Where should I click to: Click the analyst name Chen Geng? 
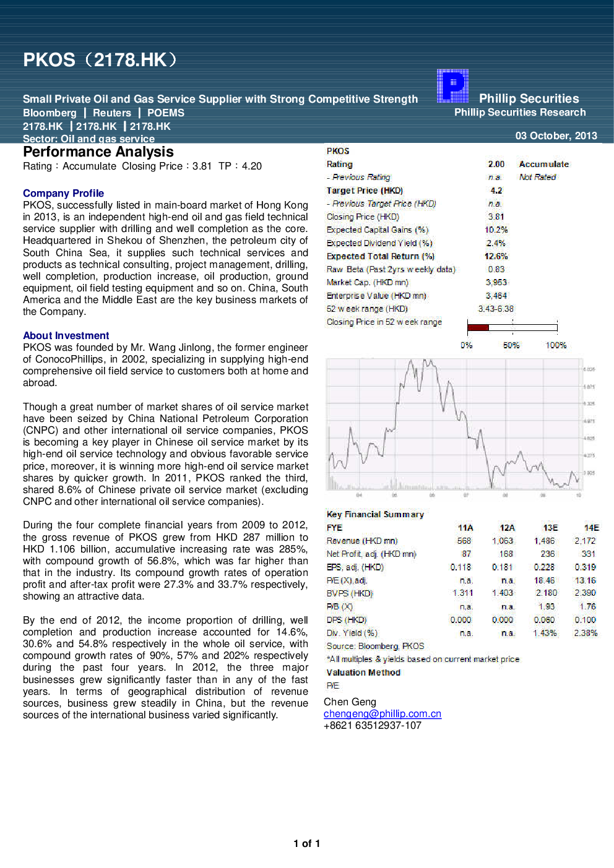[x=350, y=702]
